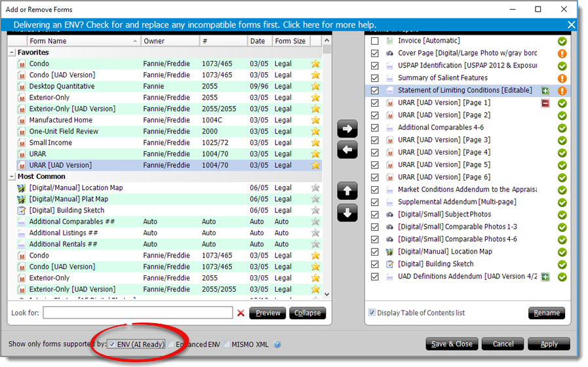The height and width of the screenshot is (367, 588).
Task: Click the Cancel button
Action: pos(503,344)
